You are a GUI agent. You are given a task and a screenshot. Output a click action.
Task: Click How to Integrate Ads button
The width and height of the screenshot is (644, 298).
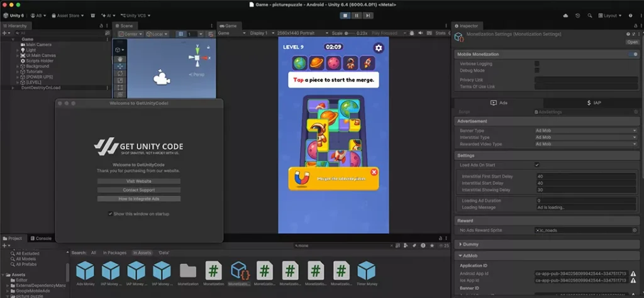click(139, 199)
